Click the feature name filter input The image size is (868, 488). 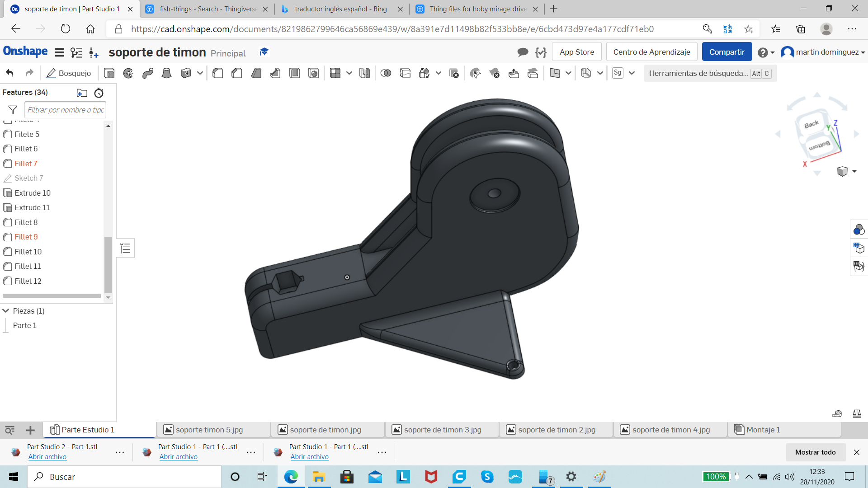(x=65, y=110)
